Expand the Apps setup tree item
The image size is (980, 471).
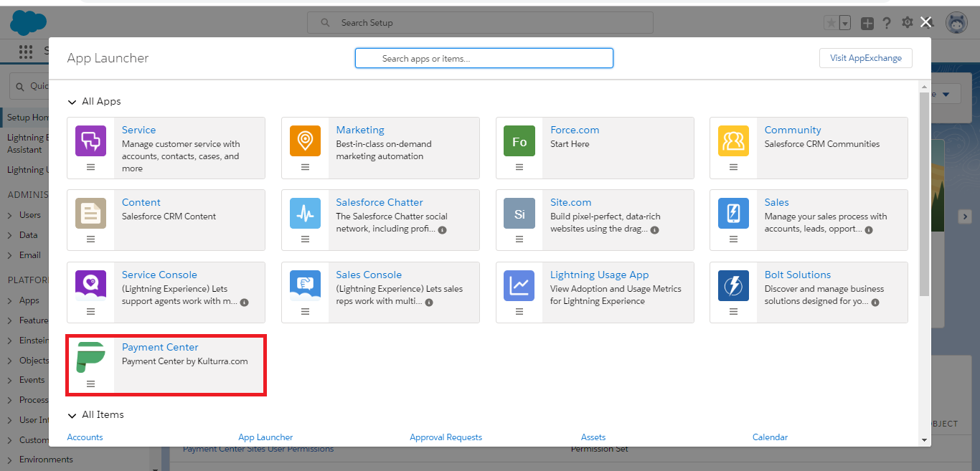(11, 301)
